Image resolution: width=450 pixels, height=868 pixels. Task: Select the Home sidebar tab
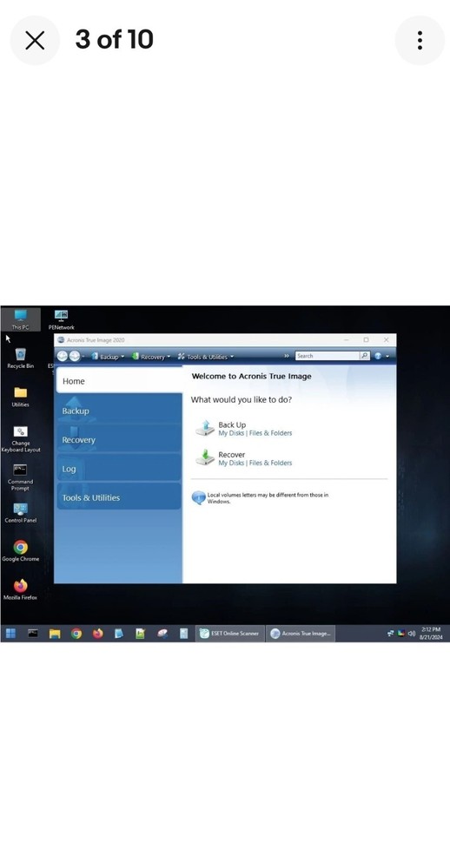pyautogui.click(x=119, y=381)
